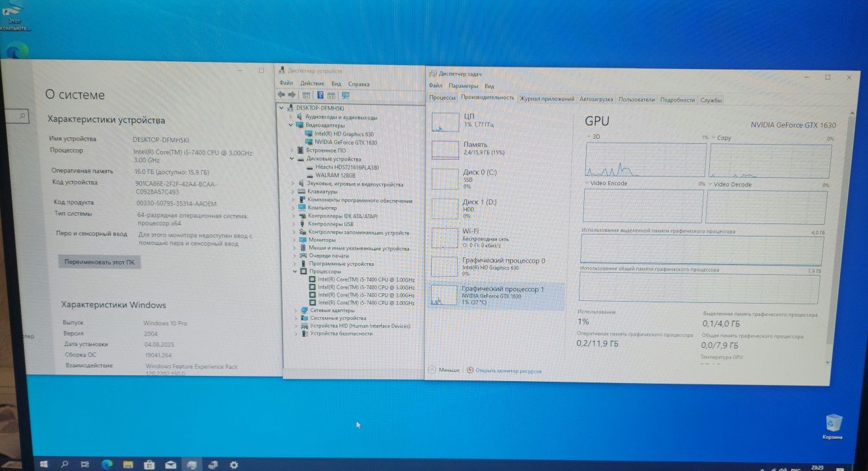The width and height of the screenshot is (868, 471).
Task: Expand the audio inputs and outputs category
Action: pyautogui.click(x=292, y=117)
